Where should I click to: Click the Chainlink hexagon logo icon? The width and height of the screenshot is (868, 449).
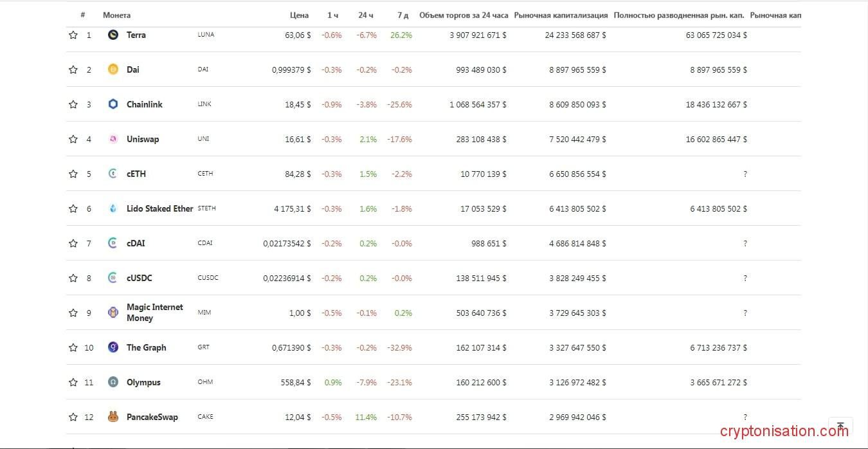(x=113, y=105)
